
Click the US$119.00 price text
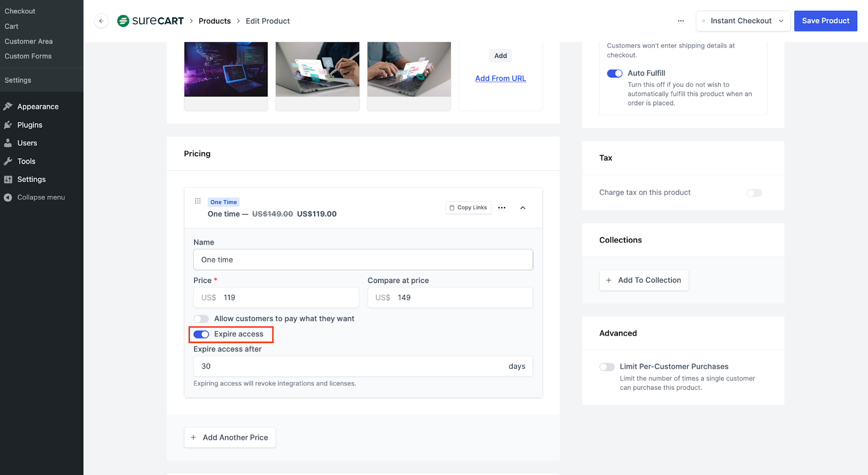tap(317, 214)
